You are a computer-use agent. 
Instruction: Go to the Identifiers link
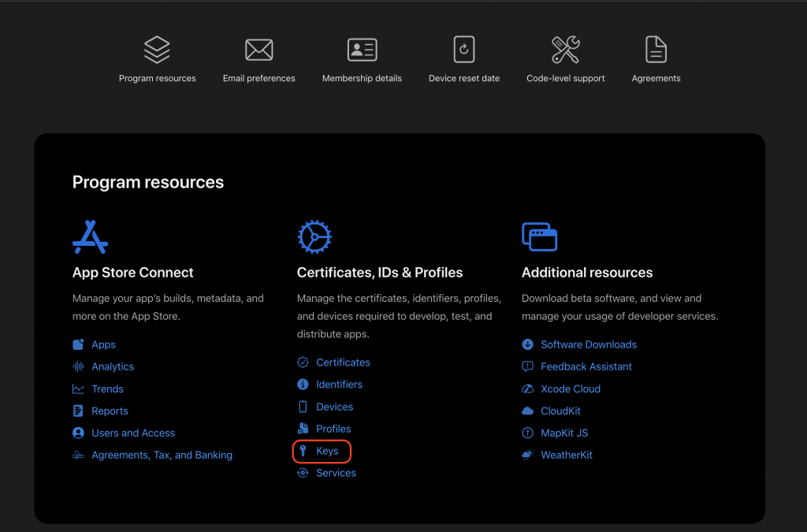pos(339,385)
